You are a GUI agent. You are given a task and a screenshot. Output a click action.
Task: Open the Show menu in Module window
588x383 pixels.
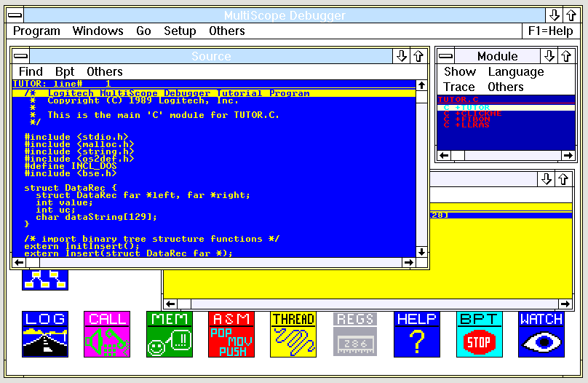coord(460,71)
